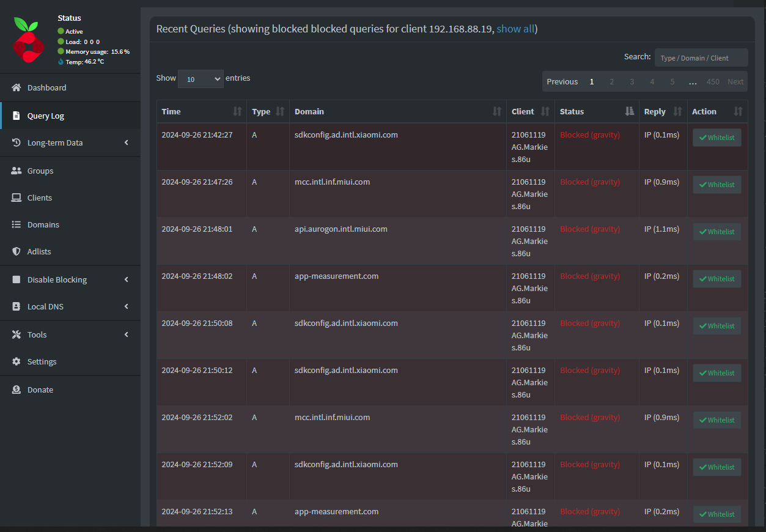This screenshot has width=766, height=532.
Task: Click the Long-term Data history icon
Action: 17,142
